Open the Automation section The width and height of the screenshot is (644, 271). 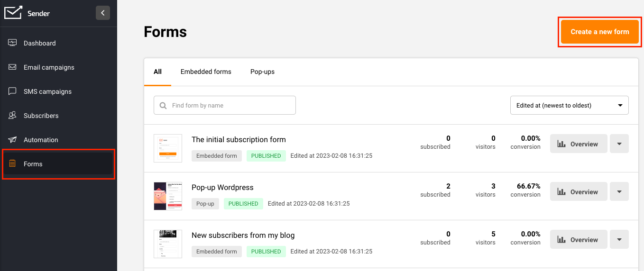click(x=41, y=140)
